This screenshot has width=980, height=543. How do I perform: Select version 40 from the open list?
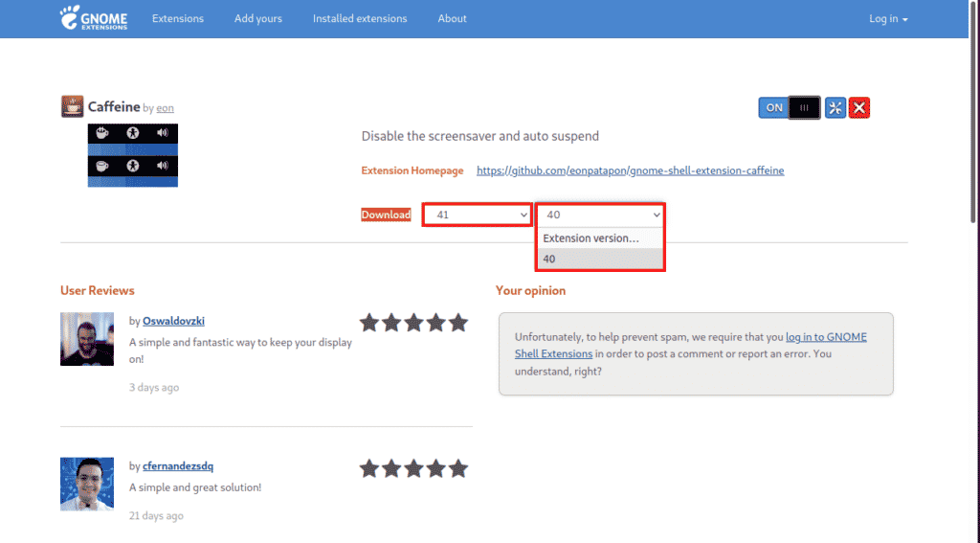pos(599,259)
